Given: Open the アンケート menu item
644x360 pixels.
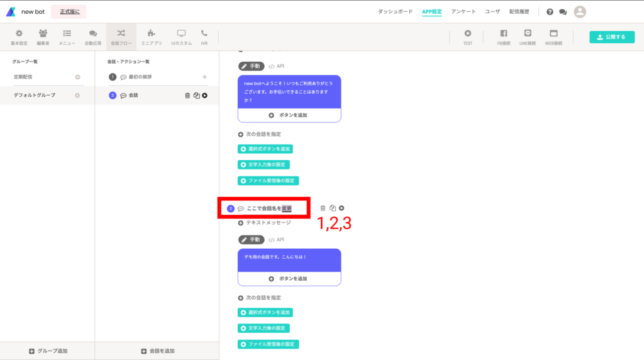Looking at the screenshot, I should coord(464,11).
